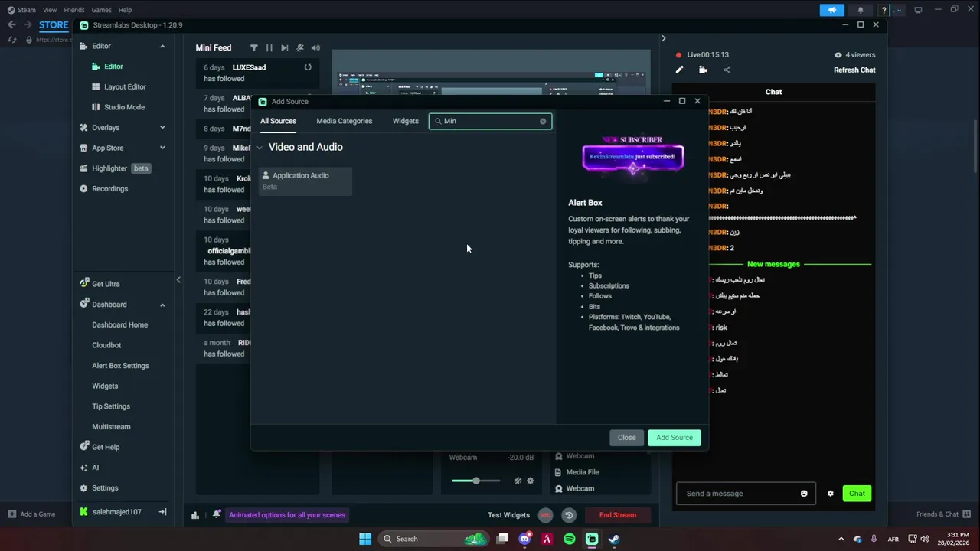
Task: Click the source search field containing Min
Action: [x=490, y=121]
